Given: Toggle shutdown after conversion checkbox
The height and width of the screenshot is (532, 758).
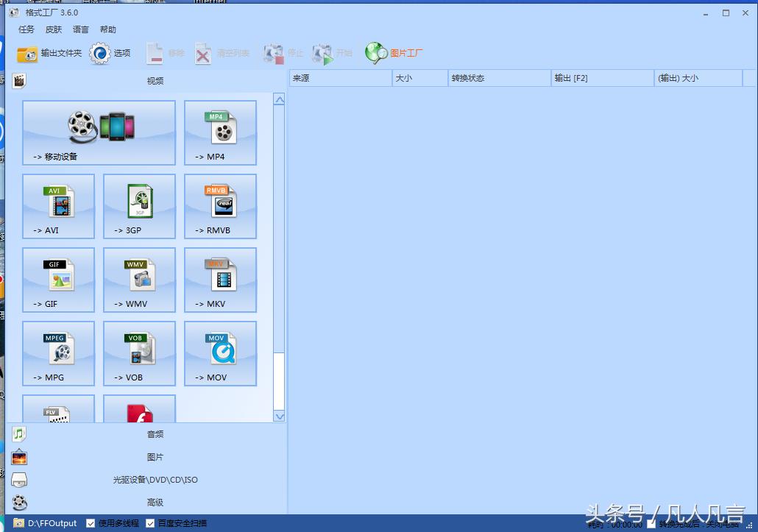Looking at the screenshot, I should point(651,524).
